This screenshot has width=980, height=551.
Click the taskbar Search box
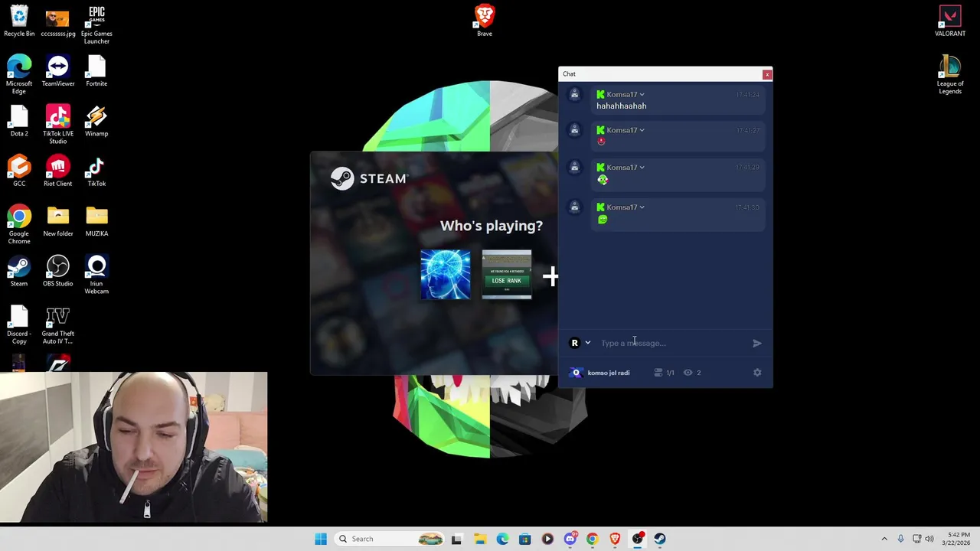tap(390, 539)
